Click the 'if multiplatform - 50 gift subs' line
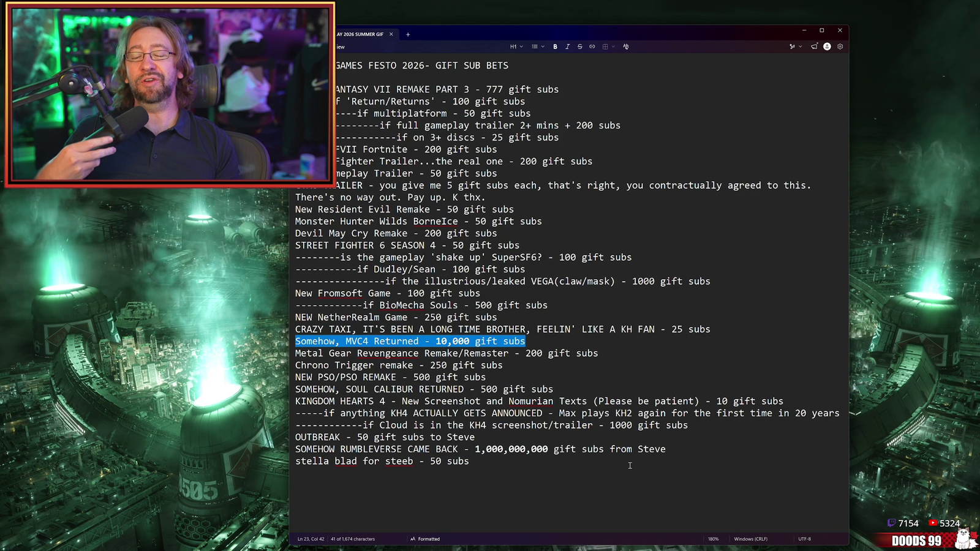This screenshot has height=551, width=980. pos(433,113)
